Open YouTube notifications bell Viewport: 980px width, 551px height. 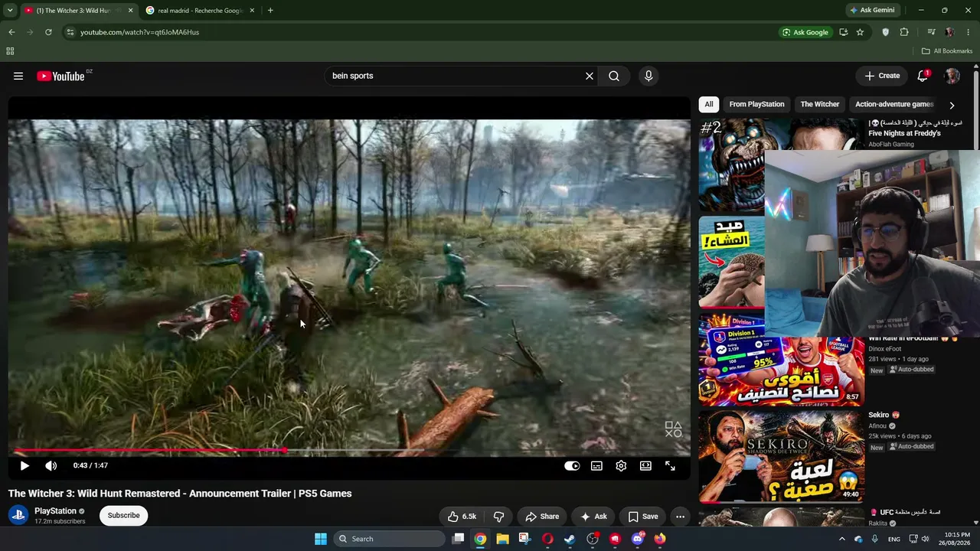923,76
